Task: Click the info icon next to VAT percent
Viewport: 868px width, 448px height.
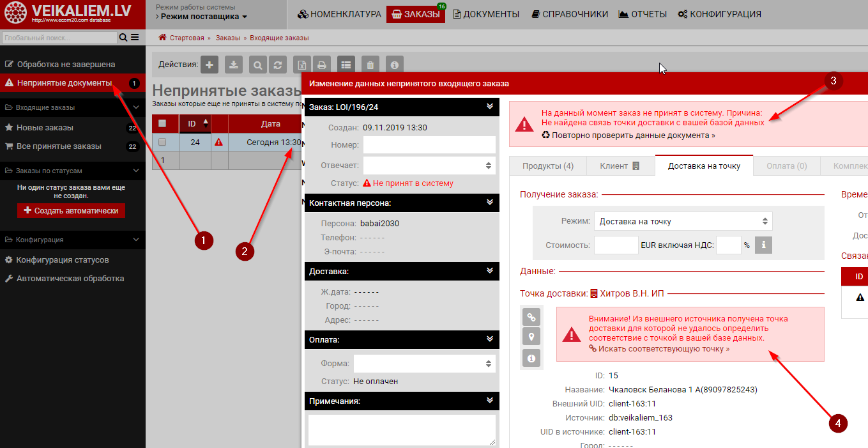Action: coord(763,245)
